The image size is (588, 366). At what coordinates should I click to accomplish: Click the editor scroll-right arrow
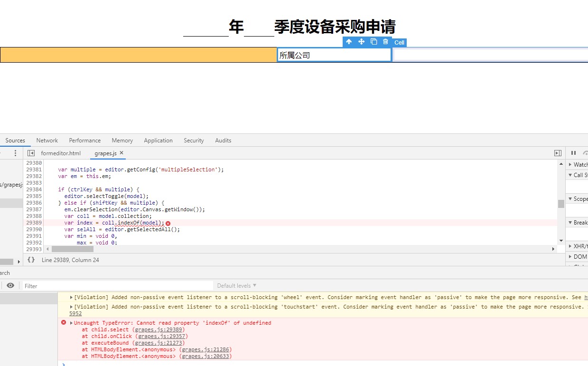[553, 249]
